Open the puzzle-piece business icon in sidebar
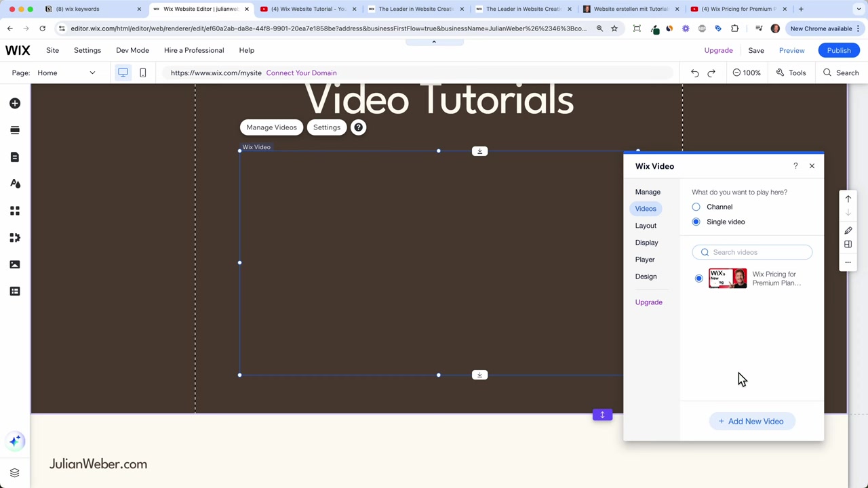Screen dimensions: 868x488 [x=15, y=238]
